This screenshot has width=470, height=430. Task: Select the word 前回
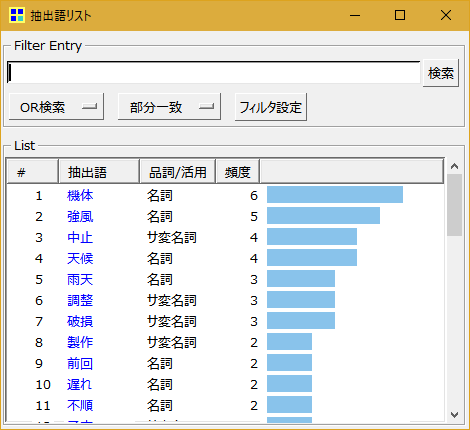tap(80, 363)
